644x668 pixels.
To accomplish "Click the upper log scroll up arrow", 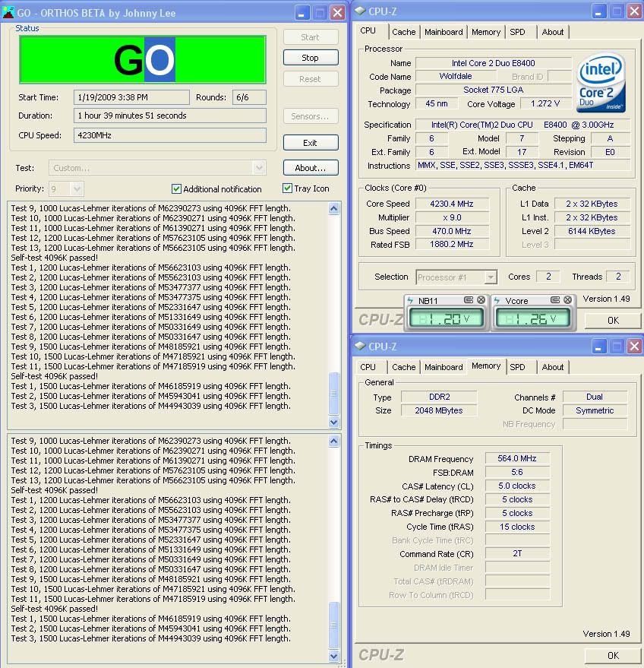I will tap(333, 208).
